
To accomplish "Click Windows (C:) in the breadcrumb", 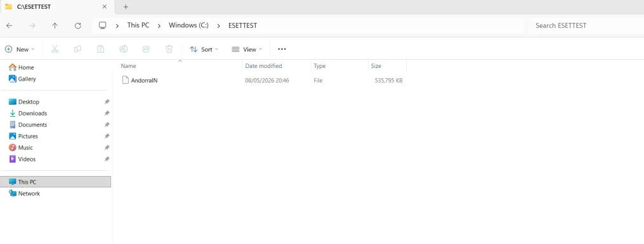I will [188, 25].
